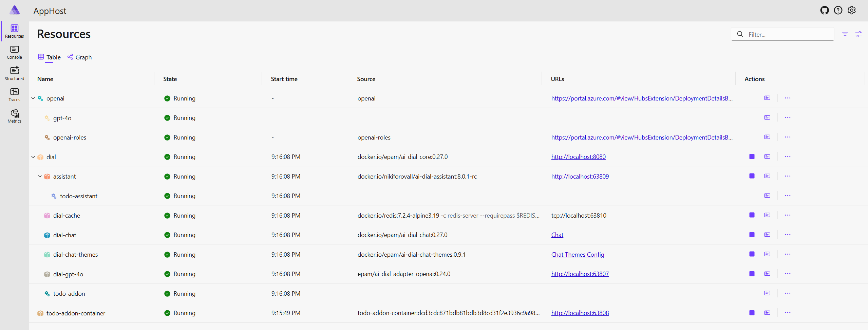This screenshot has width=868, height=330.
Task: View console logs for todo-addon
Action: click(x=767, y=293)
